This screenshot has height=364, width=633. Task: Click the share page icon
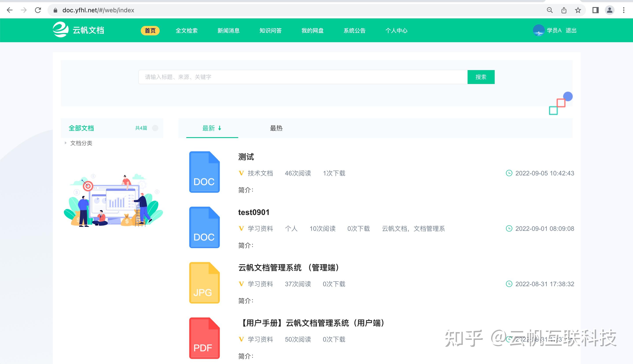(564, 10)
